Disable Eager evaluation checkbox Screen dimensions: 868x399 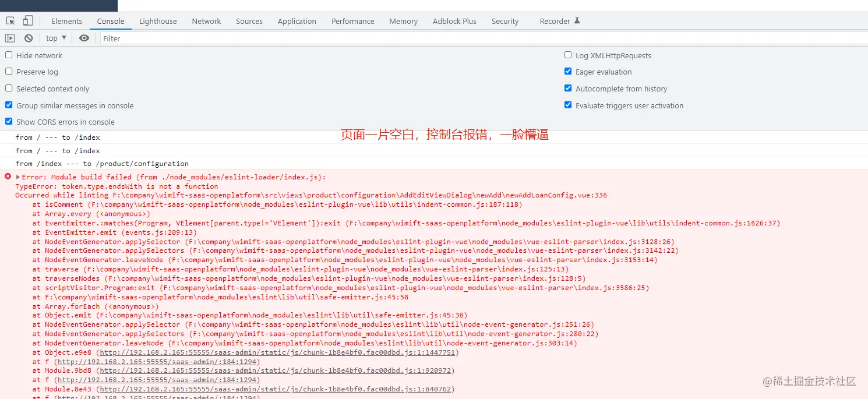[568, 71]
